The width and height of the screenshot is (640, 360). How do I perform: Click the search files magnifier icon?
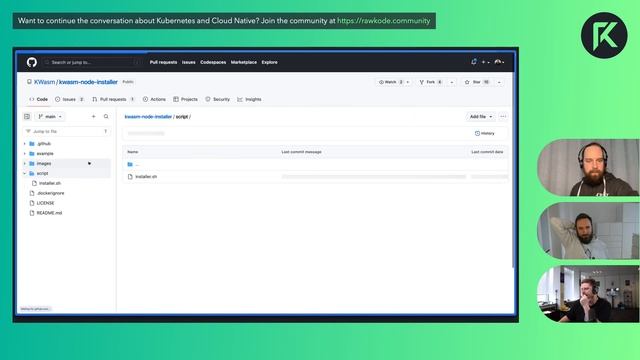point(106,117)
